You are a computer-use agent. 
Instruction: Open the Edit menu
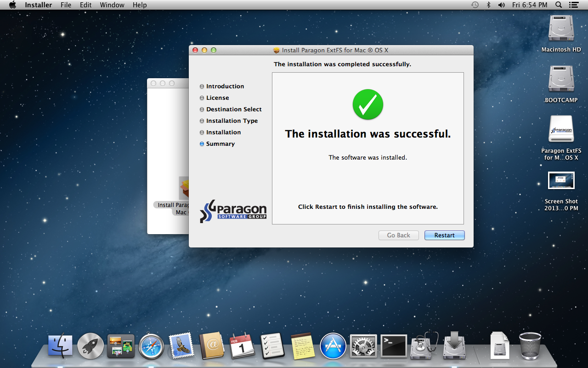tap(85, 5)
